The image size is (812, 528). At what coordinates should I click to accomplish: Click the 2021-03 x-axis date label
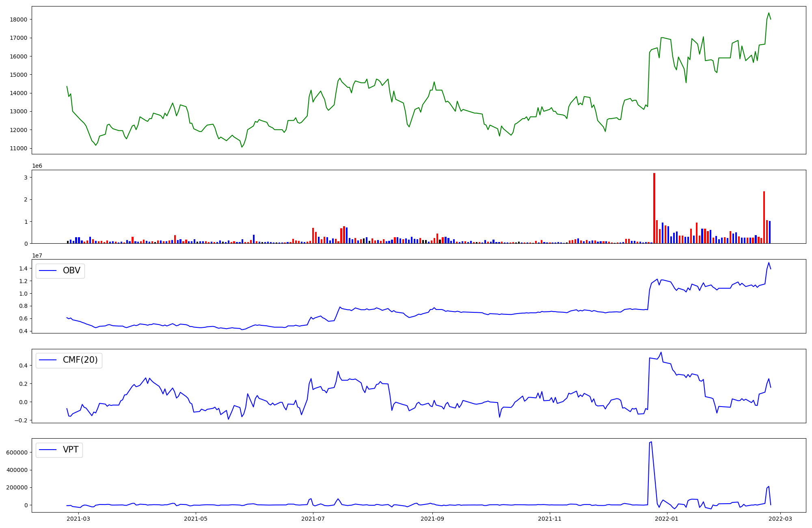[78, 519]
